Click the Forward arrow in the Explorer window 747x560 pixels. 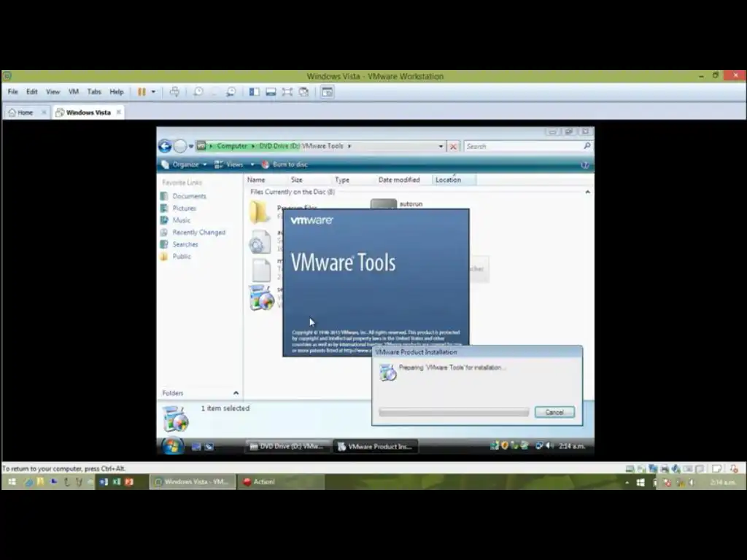[180, 146]
